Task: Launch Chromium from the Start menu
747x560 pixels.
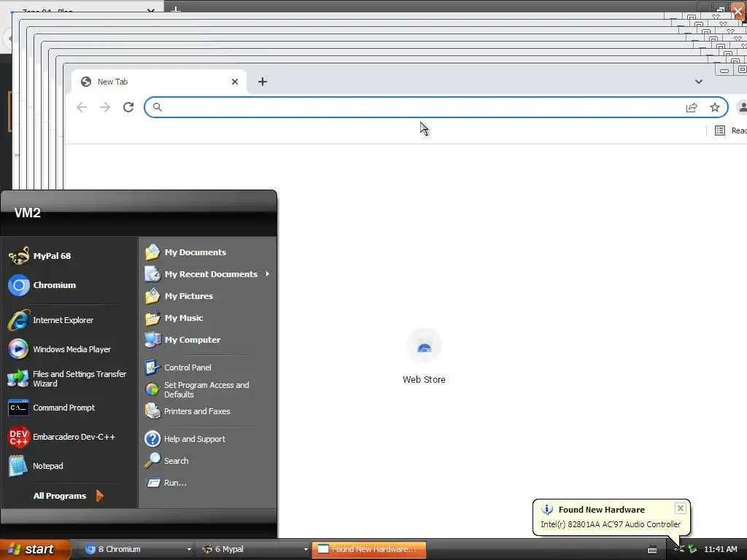Action: pyautogui.click(x=69, y=285)
